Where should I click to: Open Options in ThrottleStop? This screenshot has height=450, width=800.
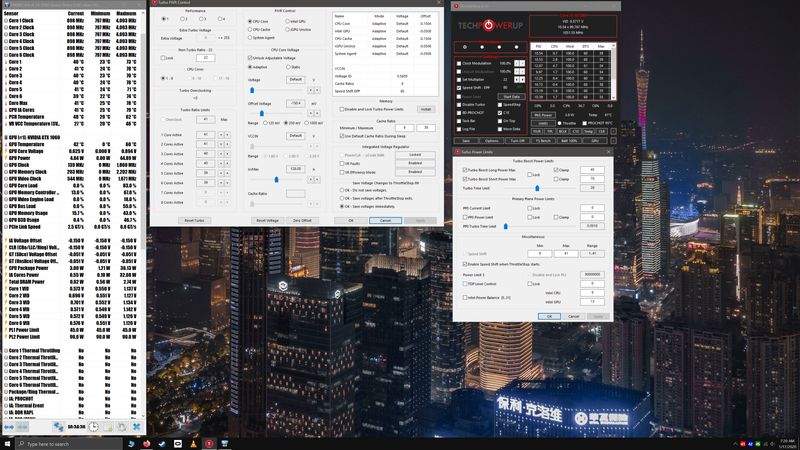492,141
